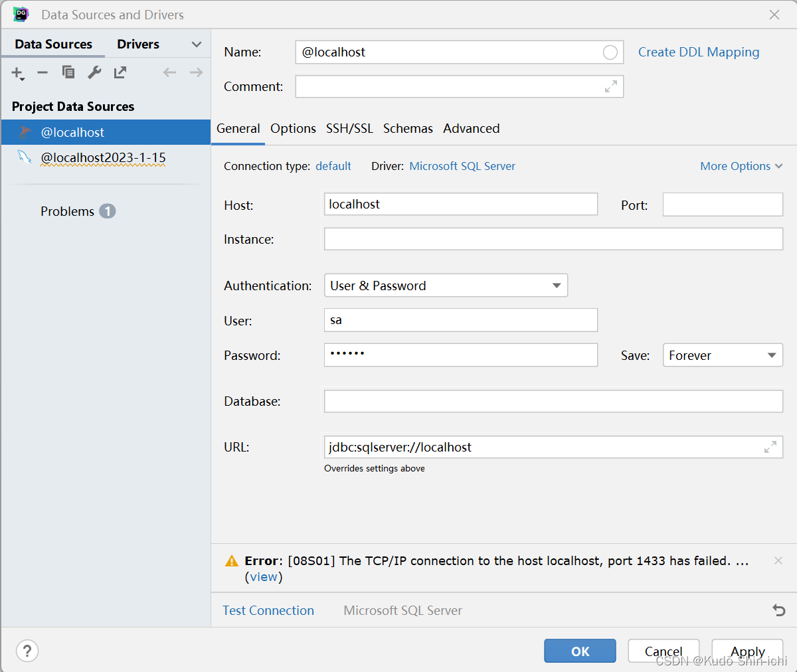Click the OK button
This screenshot has height=672, width=797.
point(580,651)
